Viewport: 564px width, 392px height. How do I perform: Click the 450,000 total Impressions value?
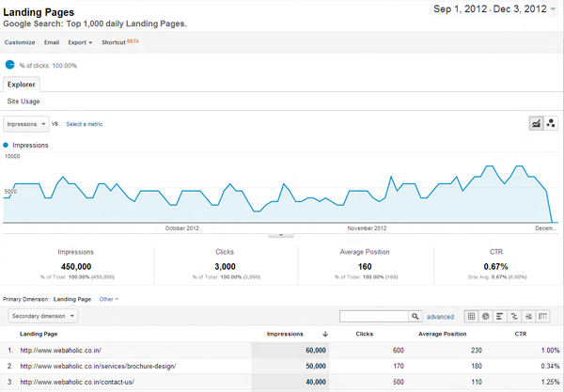click(x=76, y=267)
